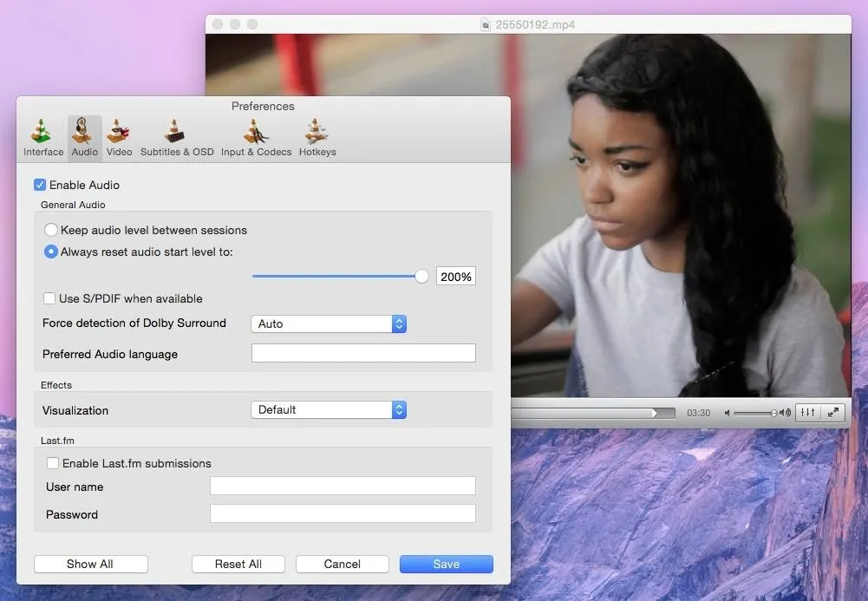Click the Effects section label
The image size is (868, 601).
point(55,385)
